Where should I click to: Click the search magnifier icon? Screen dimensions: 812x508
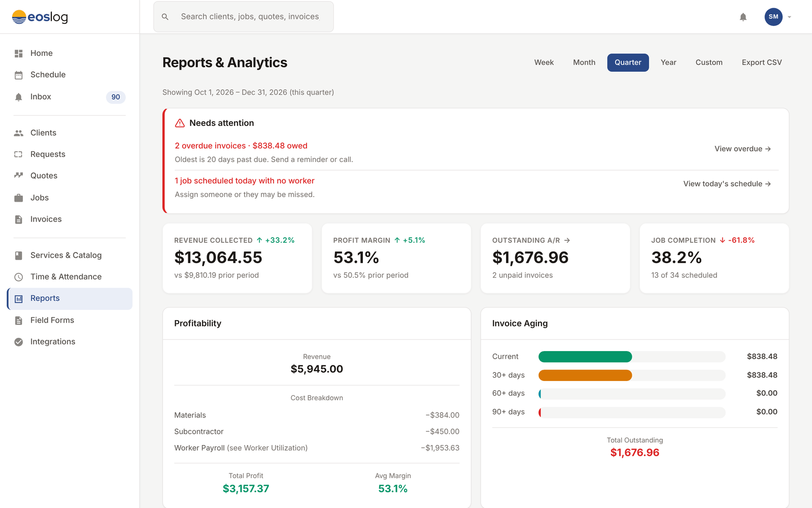pyautogui.click(x=165, y=17)
